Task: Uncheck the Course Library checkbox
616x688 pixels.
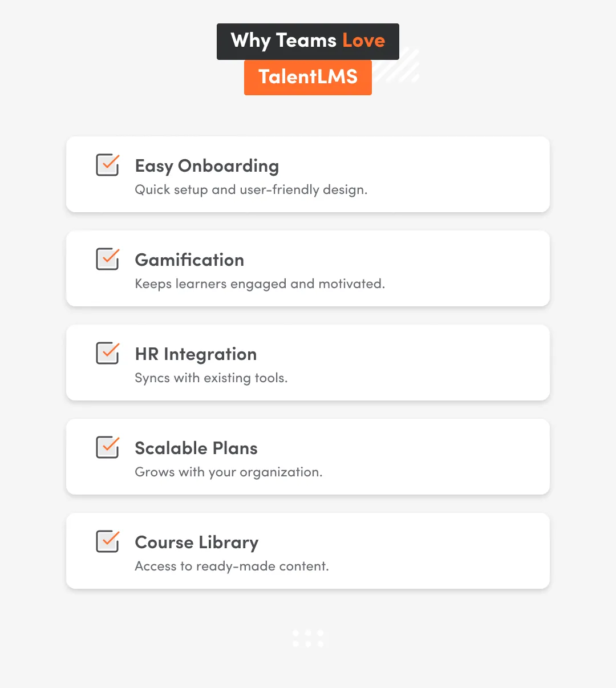Action: [x=107, y=542]
